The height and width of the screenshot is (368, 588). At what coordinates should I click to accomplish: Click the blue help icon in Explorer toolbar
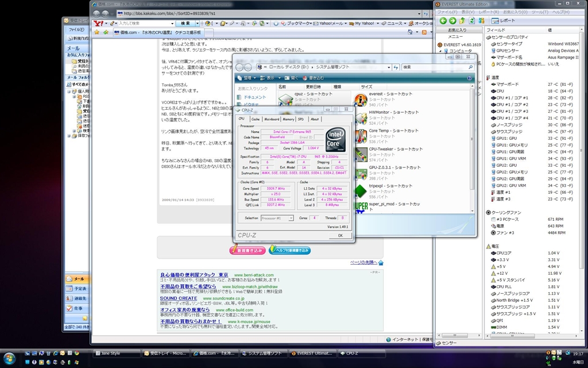pos(470,78)
